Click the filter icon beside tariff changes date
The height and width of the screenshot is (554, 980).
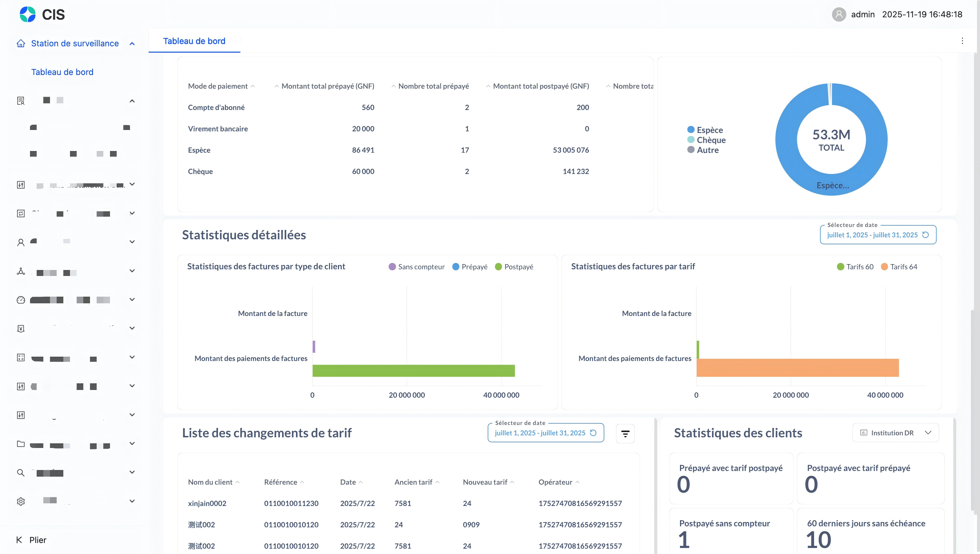(625, 433)
